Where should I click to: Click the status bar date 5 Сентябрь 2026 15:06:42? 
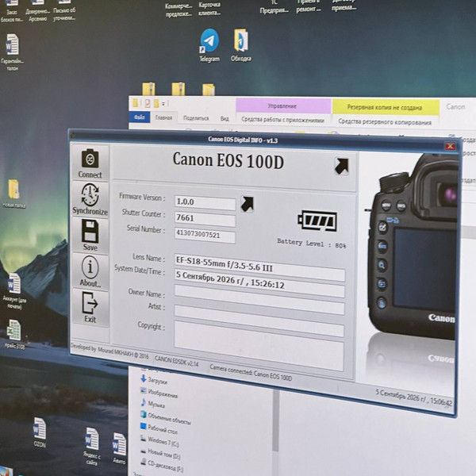pos(414,397)
